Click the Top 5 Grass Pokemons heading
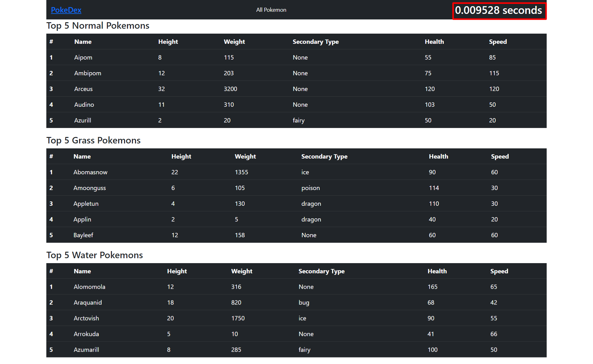 click(93, 140)
